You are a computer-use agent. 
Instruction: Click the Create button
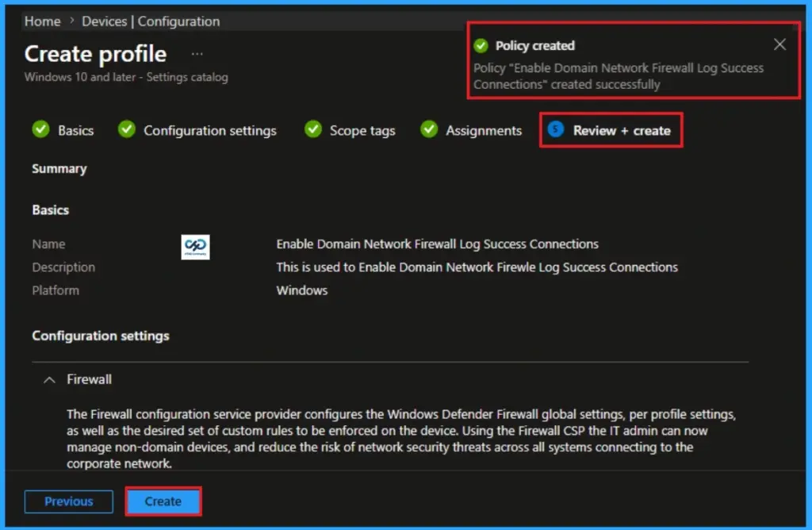pos(163,501)
